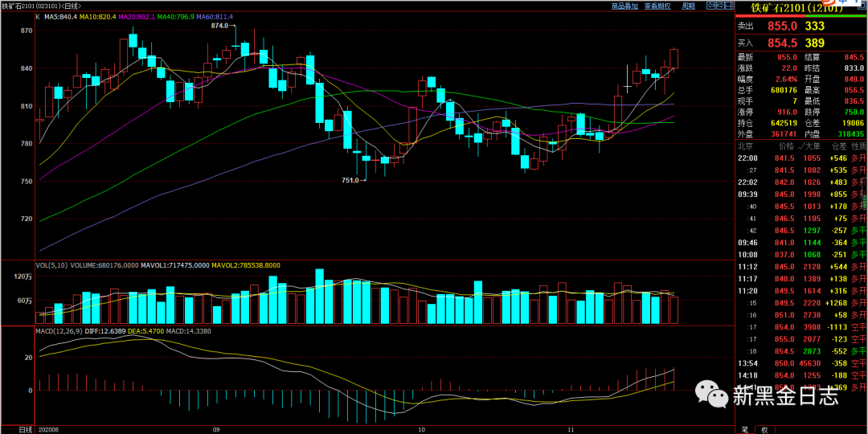Select the 09:46 tick row at 841.0

click(x=801, y=243)
